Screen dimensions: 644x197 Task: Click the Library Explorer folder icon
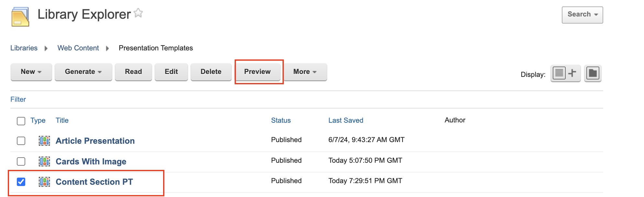pyautogui.click(x=20, y=16)
